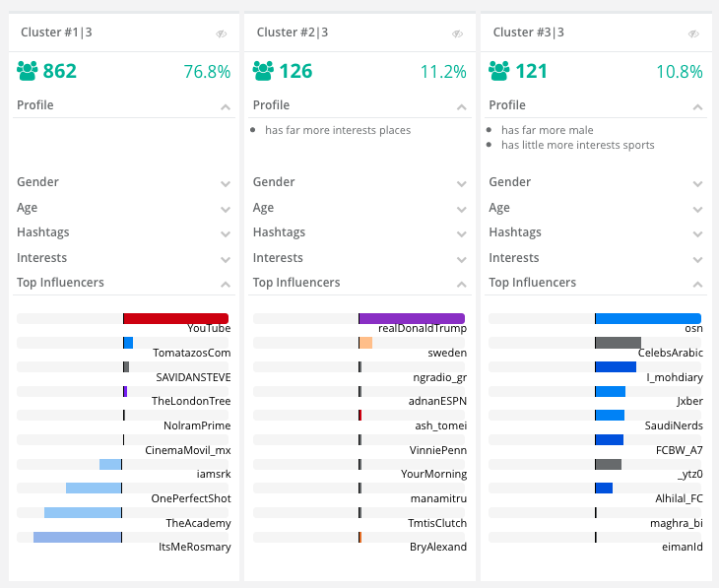The width and height of the screenshot is (719, 588).
Task: Select the adnanESPN influencer label
Action: click(438, 401)
